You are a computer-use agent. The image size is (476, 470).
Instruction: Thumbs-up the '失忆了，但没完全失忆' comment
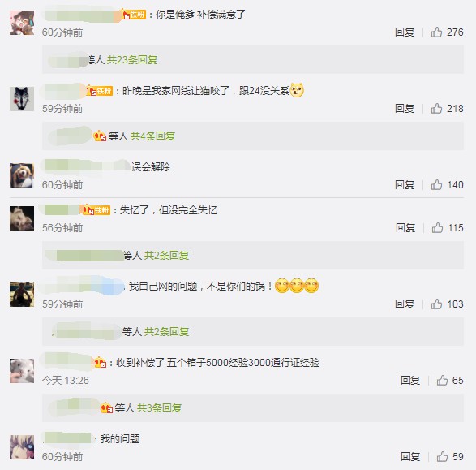(x=437, y=227)
